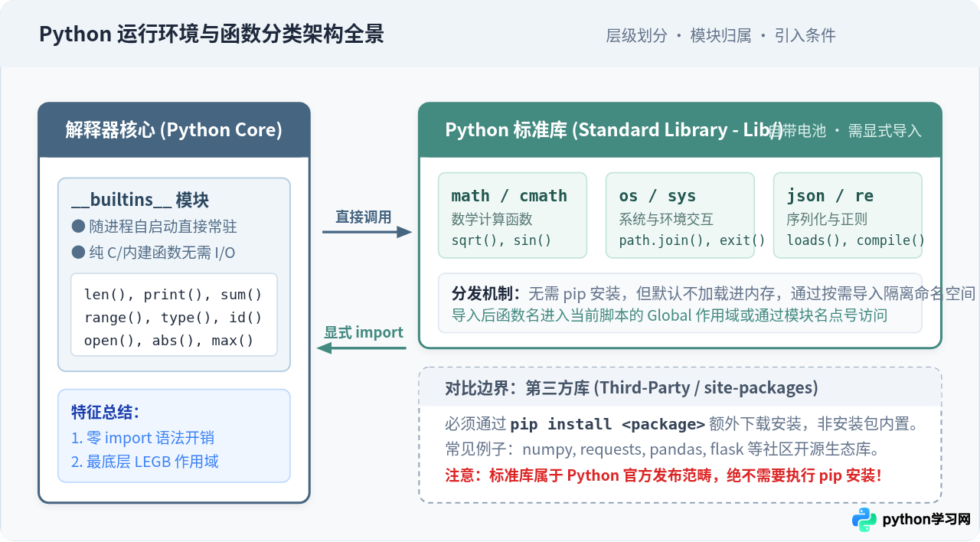Click the code line 'len(), print(), sum()'
This screenshot has width=980, height=542.
click(x=173, y=295)
